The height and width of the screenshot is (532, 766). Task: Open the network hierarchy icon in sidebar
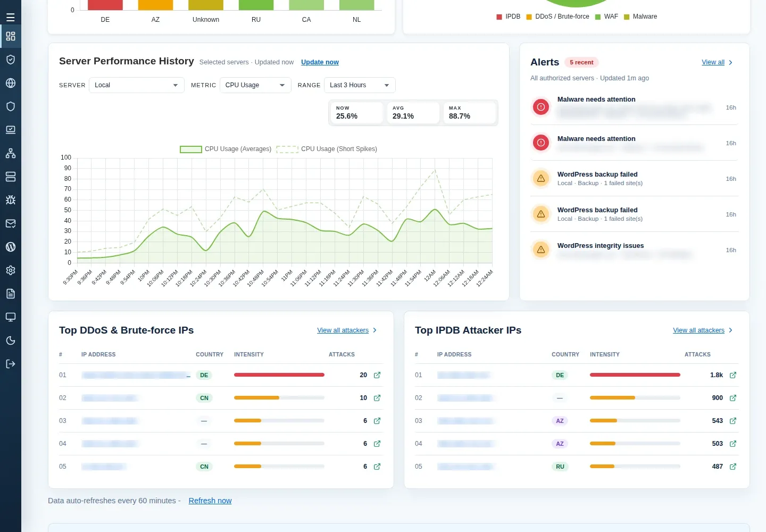[11, 153]
